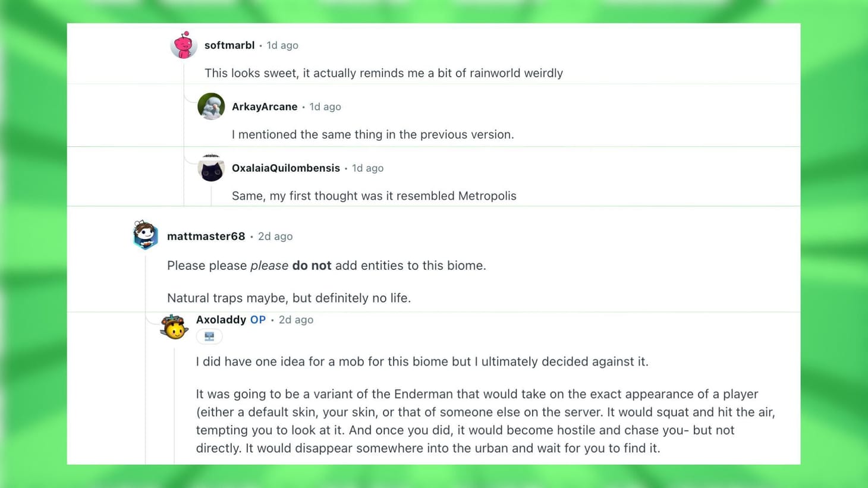Click the award badge under Axoladdy's username

click(x=209, y=336)
